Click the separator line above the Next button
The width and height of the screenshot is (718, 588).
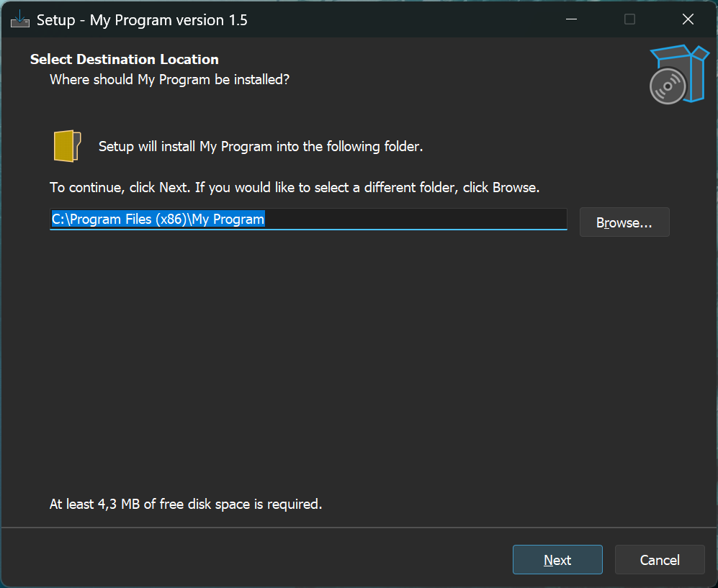pos(359,528)
